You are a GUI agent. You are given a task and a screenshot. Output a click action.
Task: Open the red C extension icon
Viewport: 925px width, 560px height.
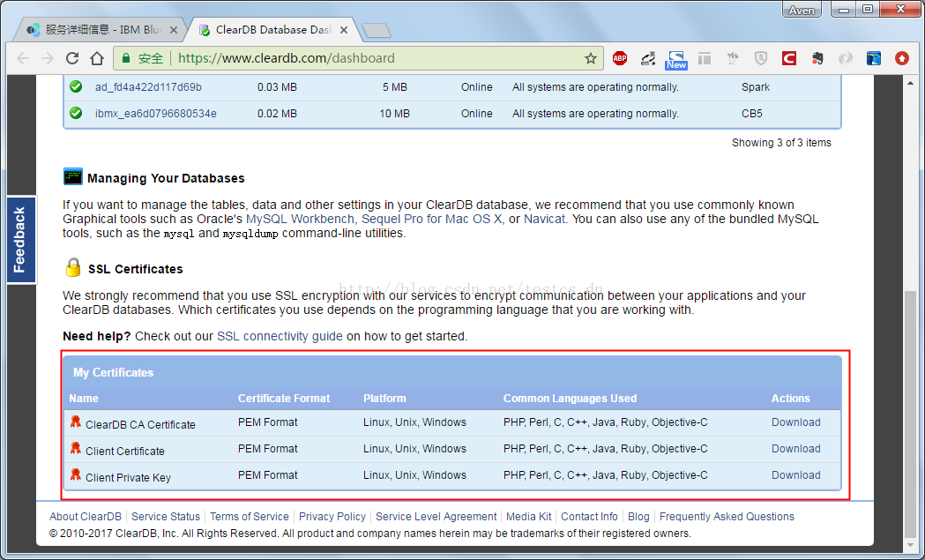[x=788, y=58]
